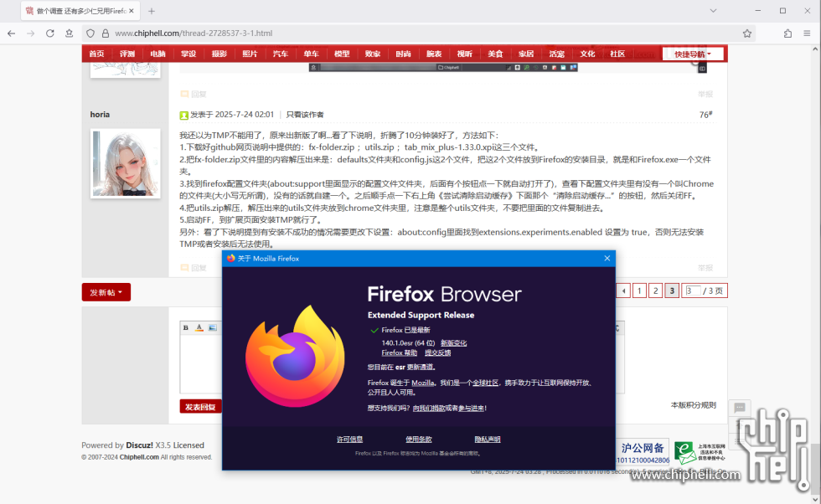This screenshot has width=821, height=504.
Task: Click the shield tracking protection icon
Action: coord(90,33)
